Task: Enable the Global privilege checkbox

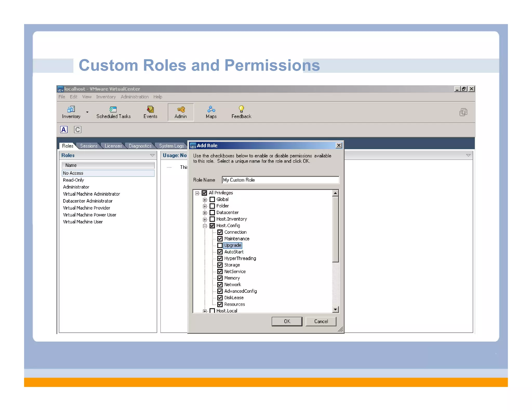Action: (x=212, y=200)
